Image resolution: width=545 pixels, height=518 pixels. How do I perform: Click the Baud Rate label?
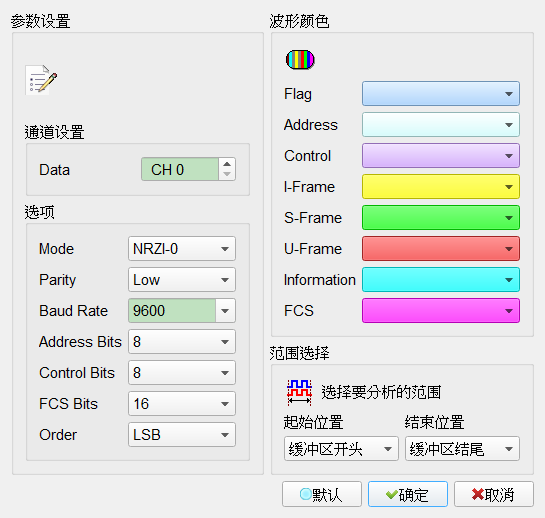(73, 310)
